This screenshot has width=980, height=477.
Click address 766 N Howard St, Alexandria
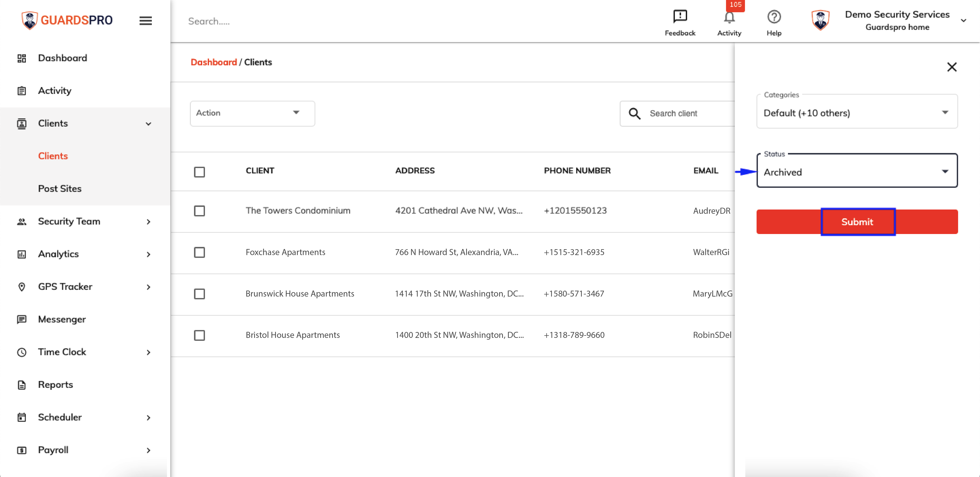coord(456,252)
